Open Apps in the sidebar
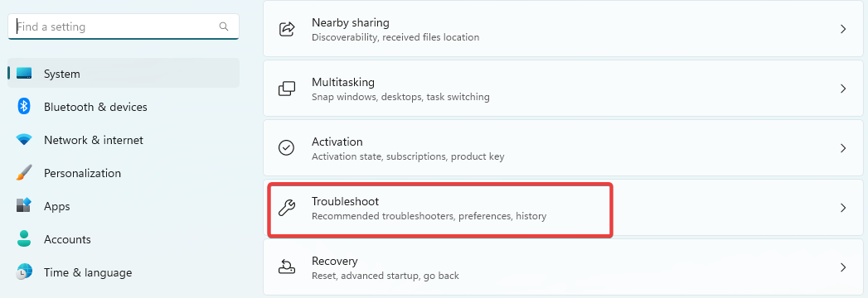868x298 pixels. [124, 206]
